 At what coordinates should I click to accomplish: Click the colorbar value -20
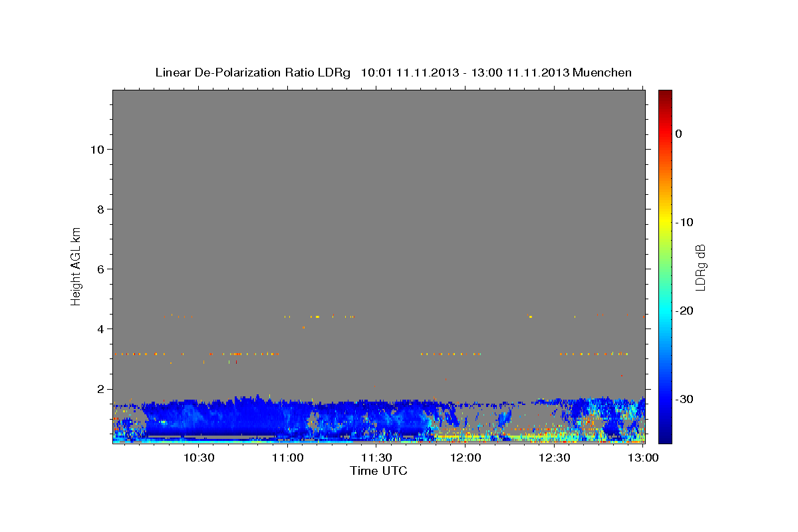coord(685,311)
